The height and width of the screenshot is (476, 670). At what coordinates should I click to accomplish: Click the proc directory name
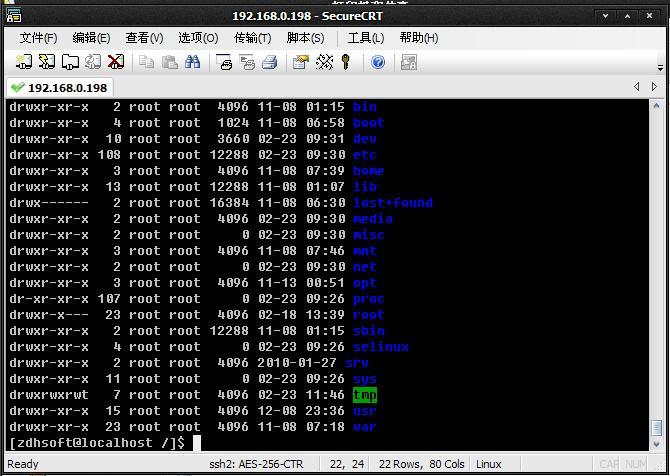[x=369, y=299]
